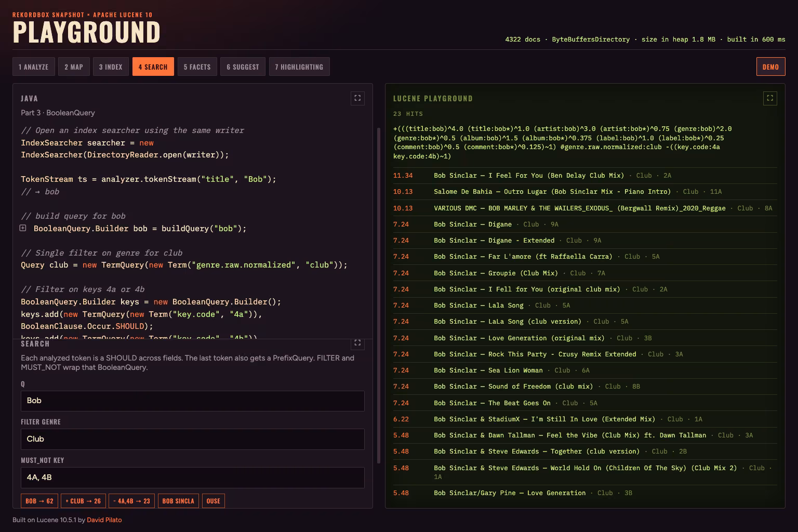Select the "World Hold On (Children Of The Sky)" result
798x532 pixels.
585,472
